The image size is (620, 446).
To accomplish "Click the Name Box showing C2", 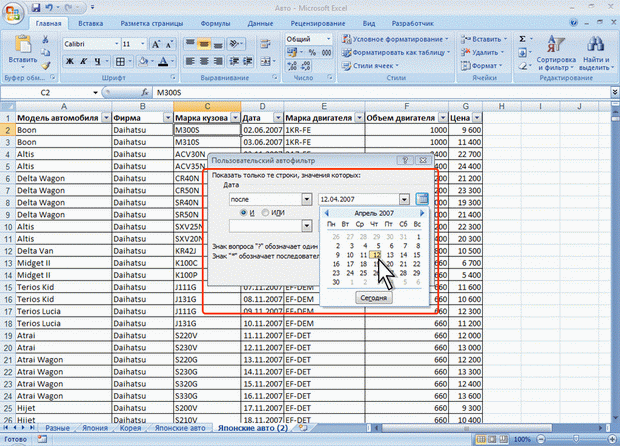I will [x=45, y=93].
